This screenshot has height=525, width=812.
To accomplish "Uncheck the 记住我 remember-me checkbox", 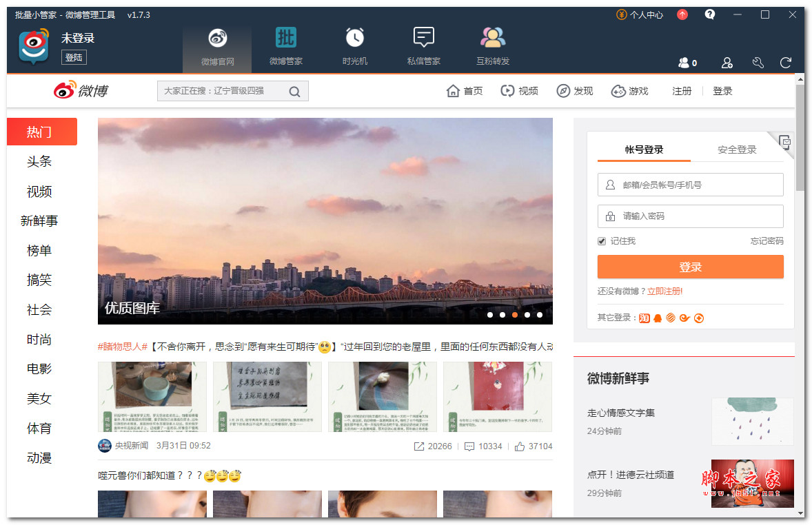I will pyautogui.click(x=602, y=241).
